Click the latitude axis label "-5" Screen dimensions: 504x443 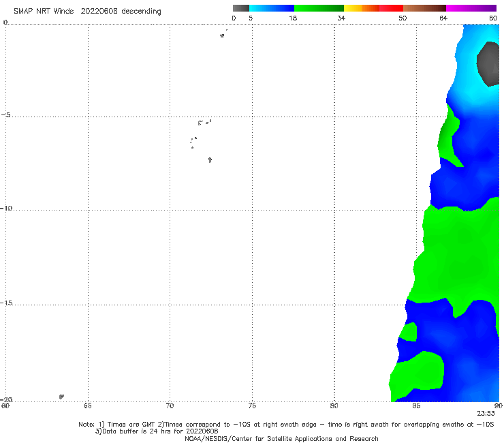(x=6, y=115)
